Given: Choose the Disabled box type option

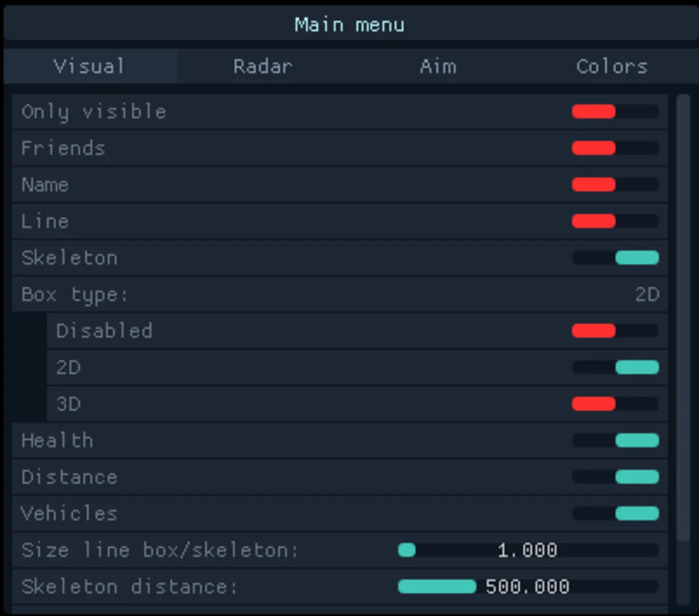Looking at the screenshot, I should 615,331.
